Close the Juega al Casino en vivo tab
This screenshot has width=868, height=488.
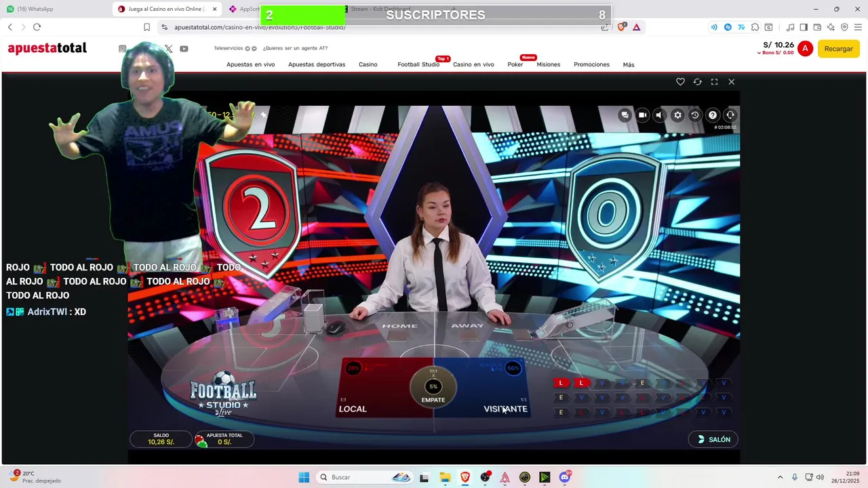(215, 9)
